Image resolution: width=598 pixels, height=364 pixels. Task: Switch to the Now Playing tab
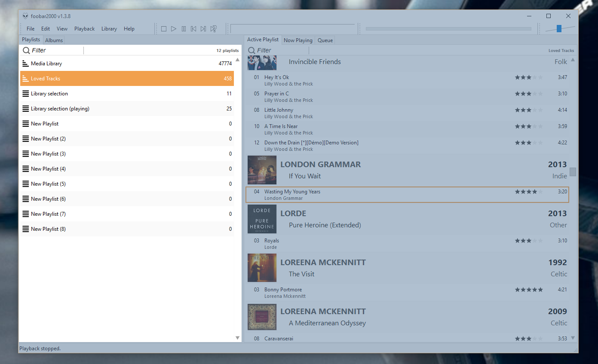tap(298, 40)
